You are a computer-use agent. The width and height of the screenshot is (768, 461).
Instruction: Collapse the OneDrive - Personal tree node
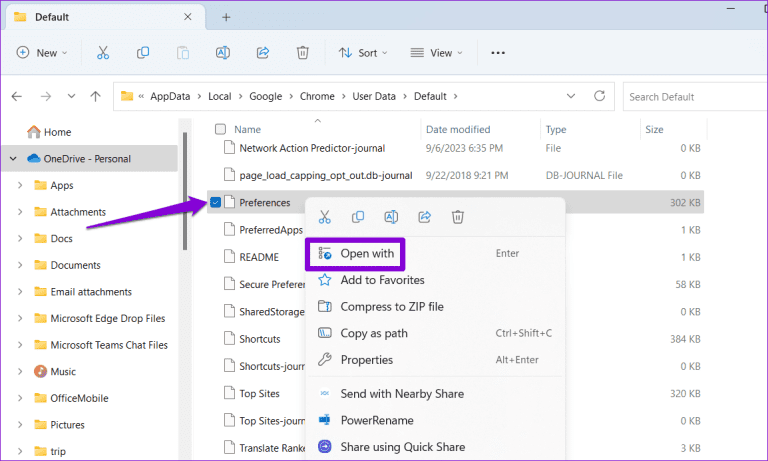(13, 158)
